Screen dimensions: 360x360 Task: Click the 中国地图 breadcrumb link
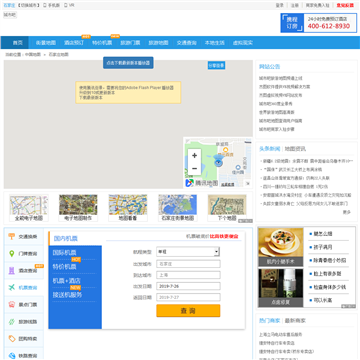click(33, 54)
